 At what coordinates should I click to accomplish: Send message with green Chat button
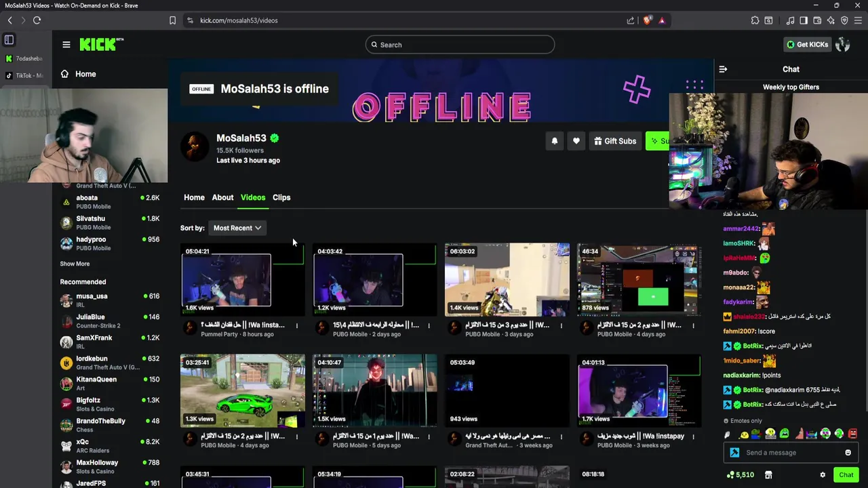point(846,475)
